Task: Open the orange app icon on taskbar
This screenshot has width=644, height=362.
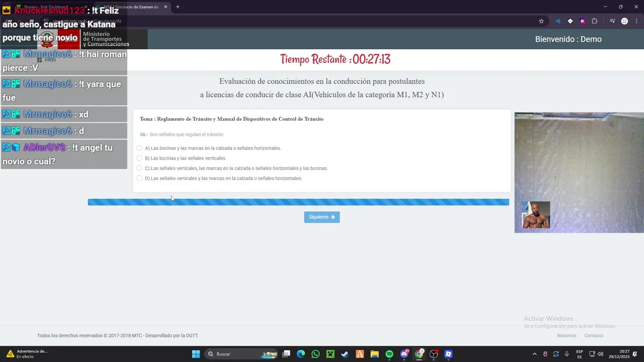Action: click(360, 354)
